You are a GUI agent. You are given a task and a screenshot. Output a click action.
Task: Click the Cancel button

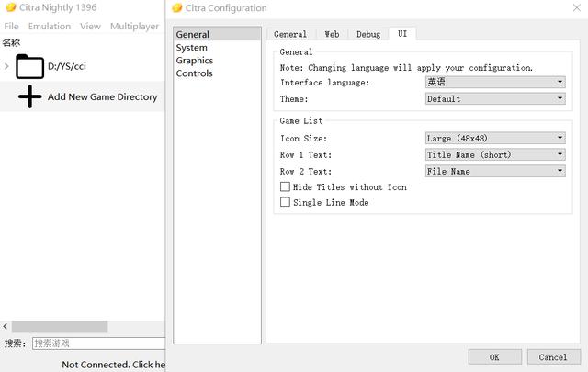(x=553, y=357)
